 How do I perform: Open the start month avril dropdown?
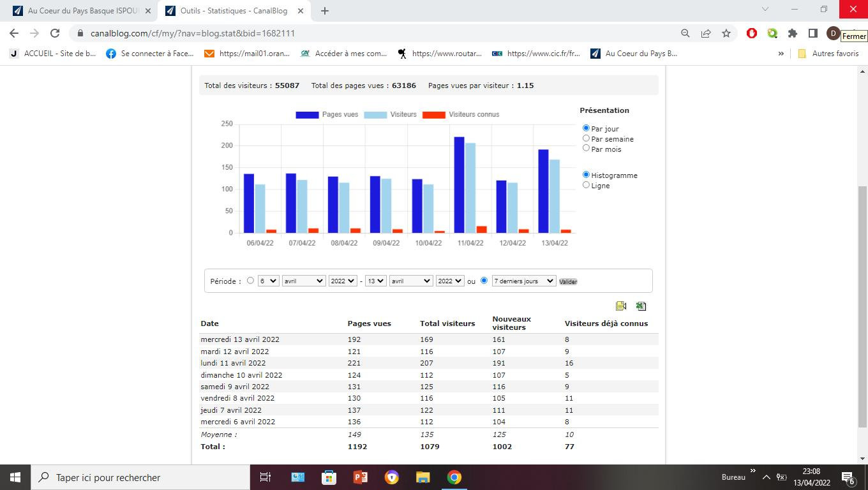tap(304, 281)
